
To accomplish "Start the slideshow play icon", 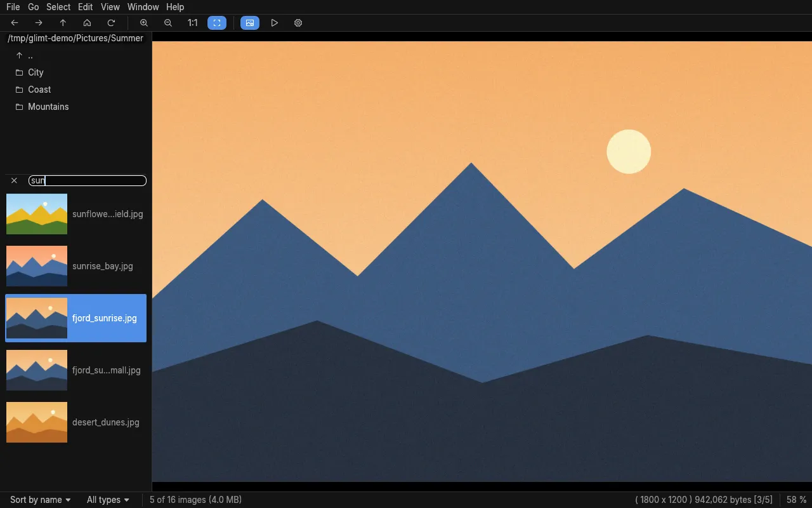I will point(274,23).
